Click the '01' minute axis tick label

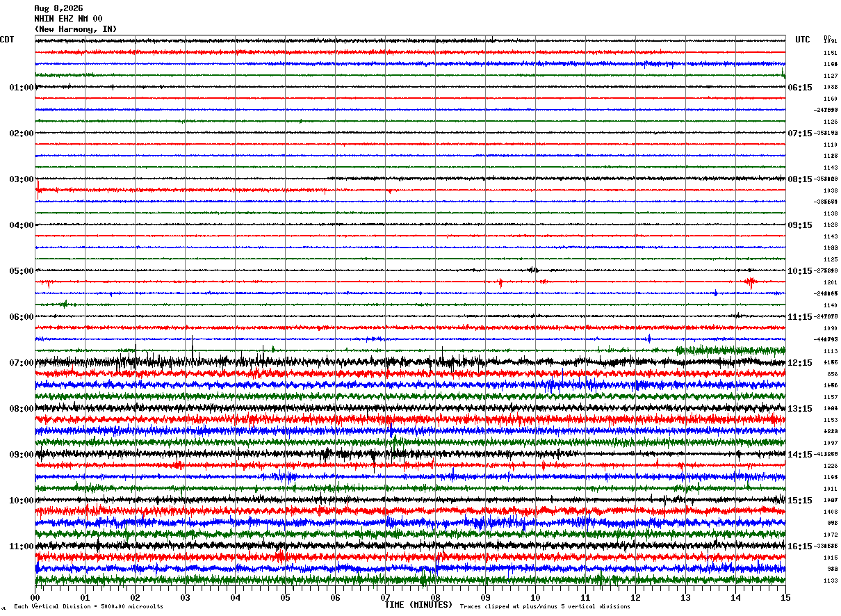[x=85, y=597]
